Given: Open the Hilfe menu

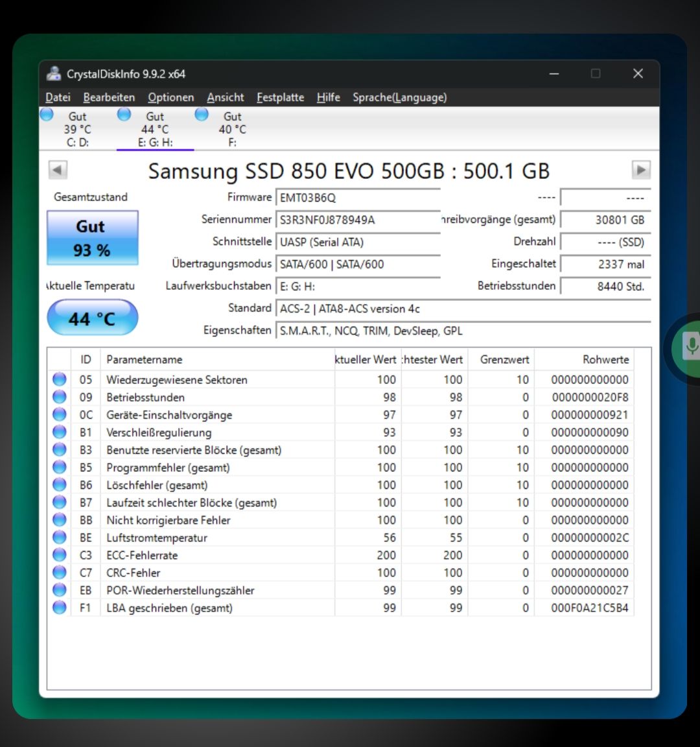Looking at the screenshot, I should (x=329, y=97).
